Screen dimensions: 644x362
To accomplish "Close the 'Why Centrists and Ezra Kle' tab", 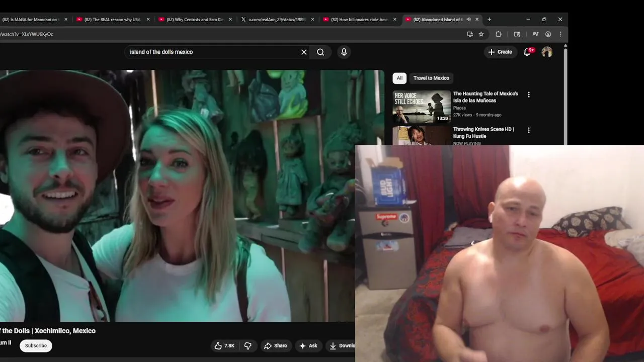I will (230, 20).
